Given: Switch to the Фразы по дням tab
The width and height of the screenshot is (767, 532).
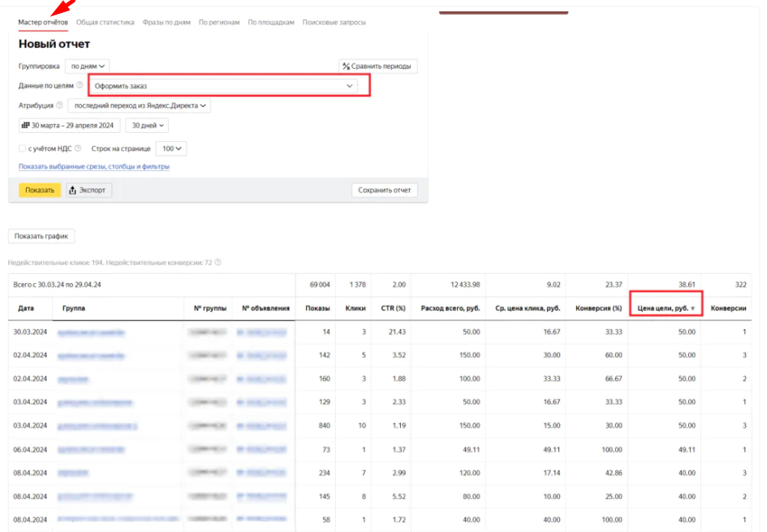Looking at the screenshot, I should [166, 23].
